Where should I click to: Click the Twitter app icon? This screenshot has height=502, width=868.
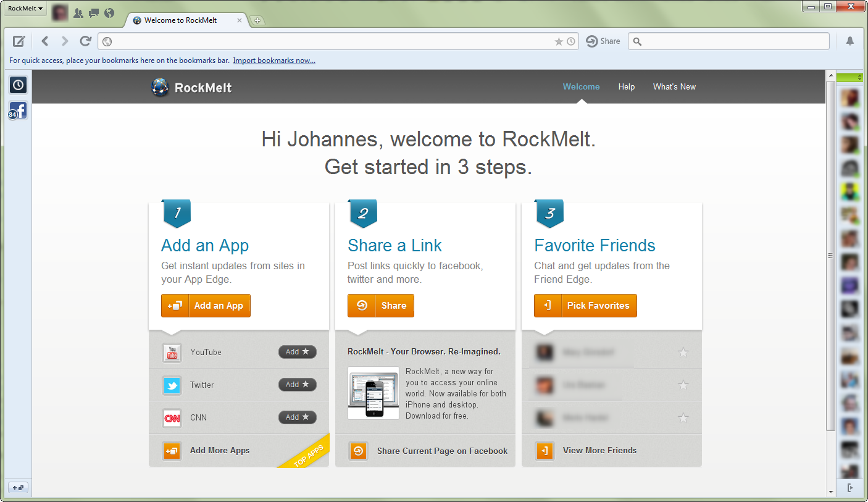pyautogui.click(x=172, y=385)
